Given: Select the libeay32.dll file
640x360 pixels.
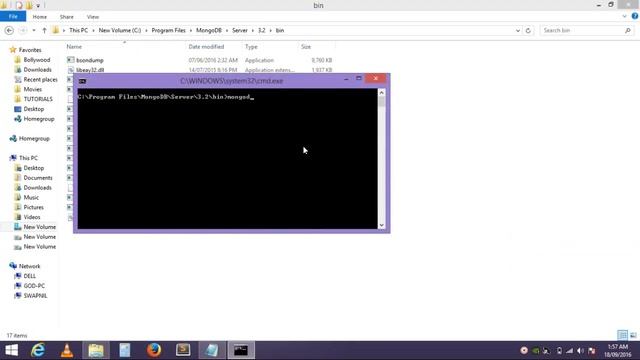Looking at the screenshot, I should point(90,70).
